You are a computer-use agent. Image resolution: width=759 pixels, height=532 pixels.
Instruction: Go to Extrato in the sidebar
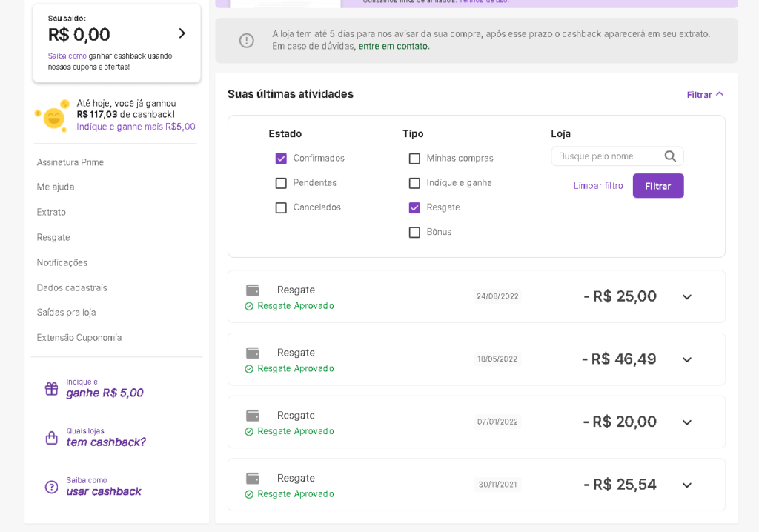[51, 212]
